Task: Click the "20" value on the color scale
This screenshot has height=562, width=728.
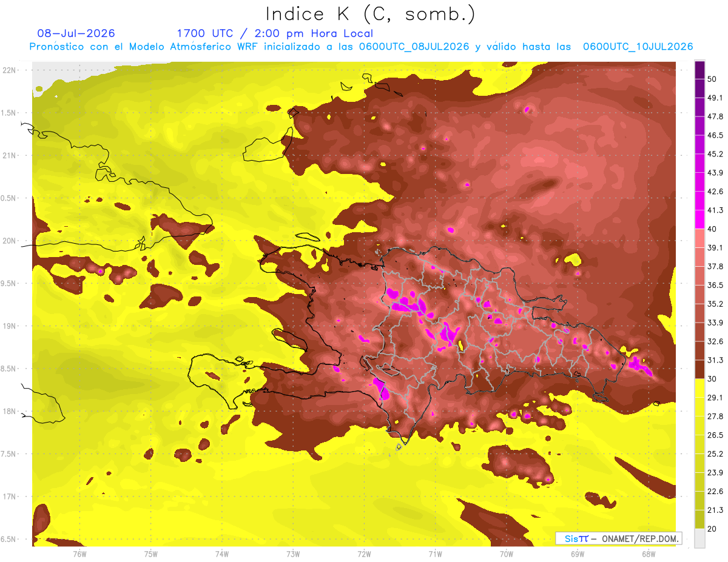Action: click(x=712, y=529)
